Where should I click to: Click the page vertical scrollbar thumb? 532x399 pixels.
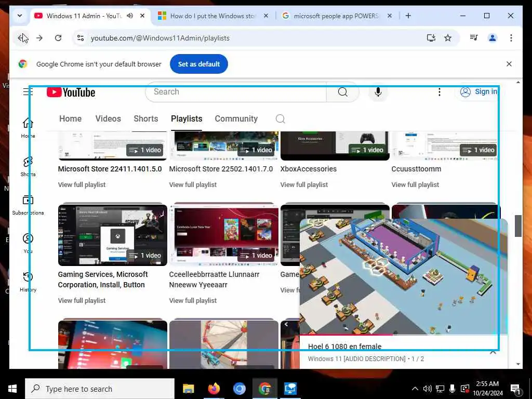[518, 225]
